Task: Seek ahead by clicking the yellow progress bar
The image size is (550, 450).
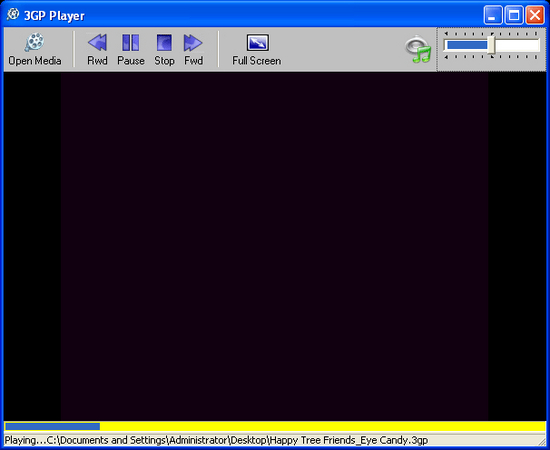Action: point(322,426)
